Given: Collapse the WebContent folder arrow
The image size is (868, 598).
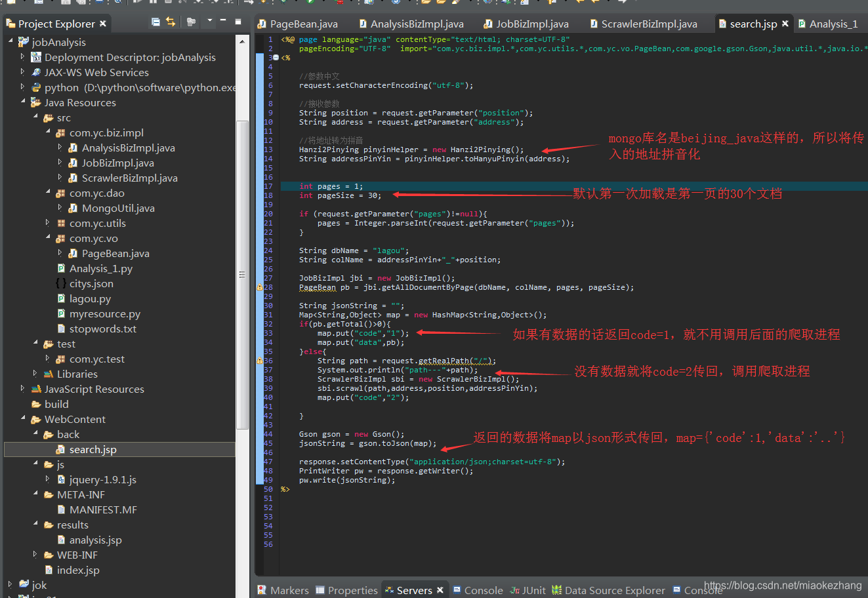Looking at the screenshot, I should pyautogui.click(x=23, y=419).
